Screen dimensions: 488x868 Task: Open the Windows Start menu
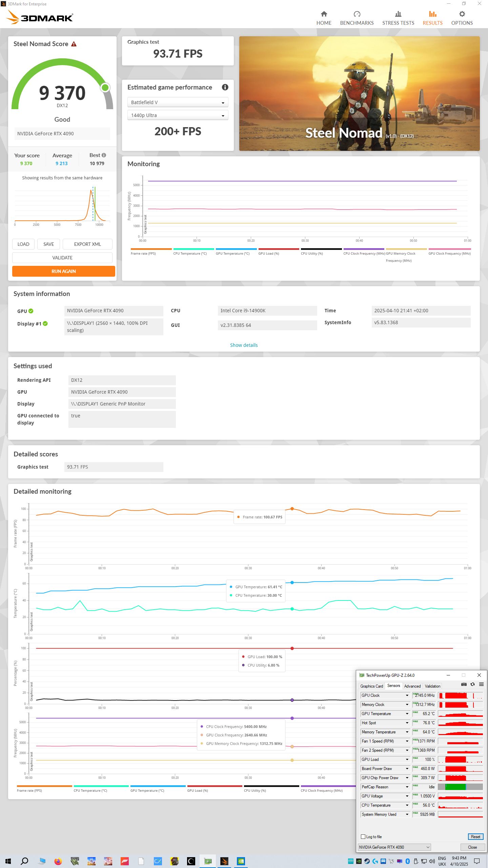coord(8,861)
